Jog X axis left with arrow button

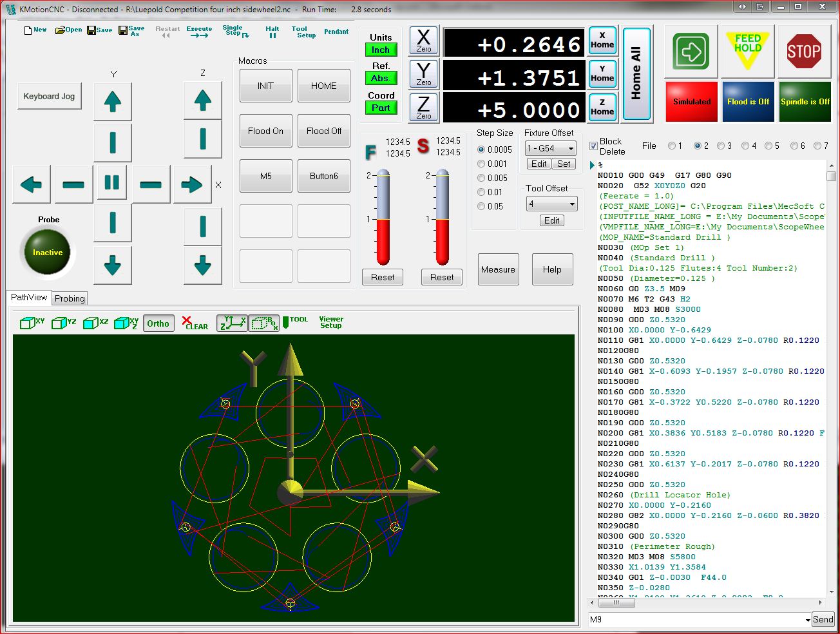(32, 185)
